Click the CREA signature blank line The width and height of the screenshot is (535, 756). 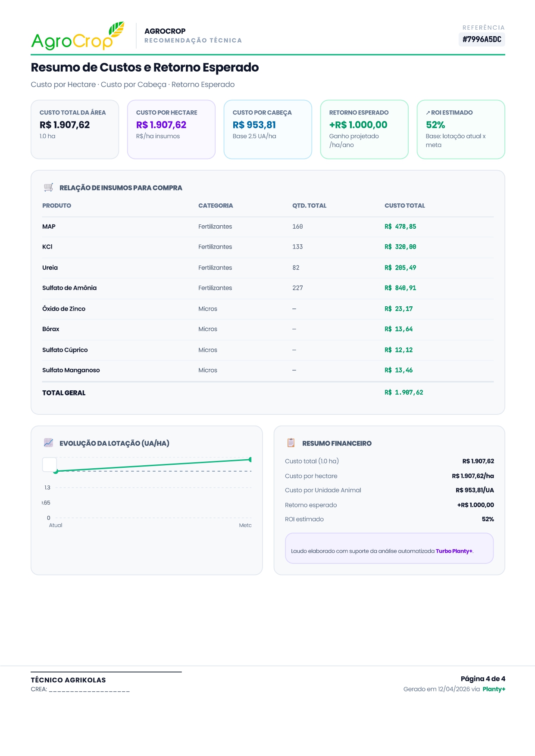click(x=89, y=690)
